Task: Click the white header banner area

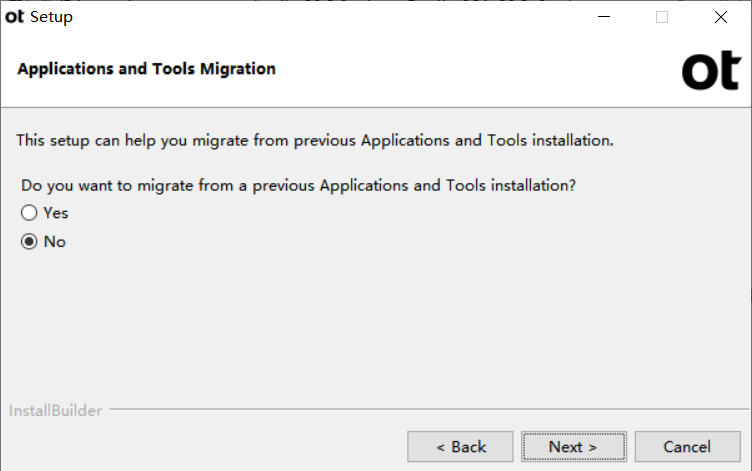Action: 376,70
